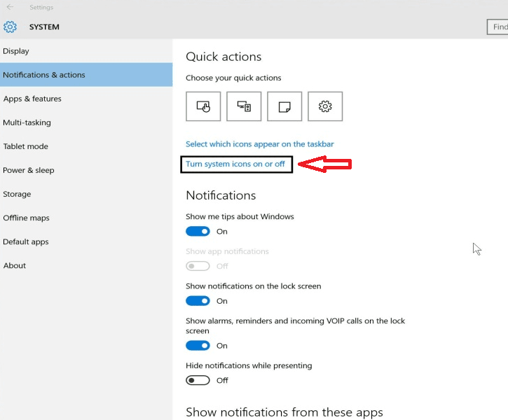Open Default apps settings
Image resolution: width=508 pixels, height=420 pixels.
[86, 241]
